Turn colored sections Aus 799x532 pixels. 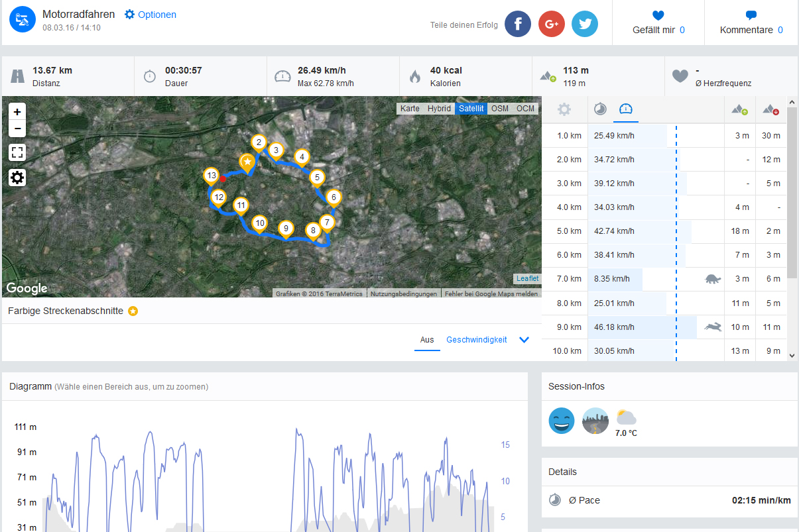[x=427, y=340]
